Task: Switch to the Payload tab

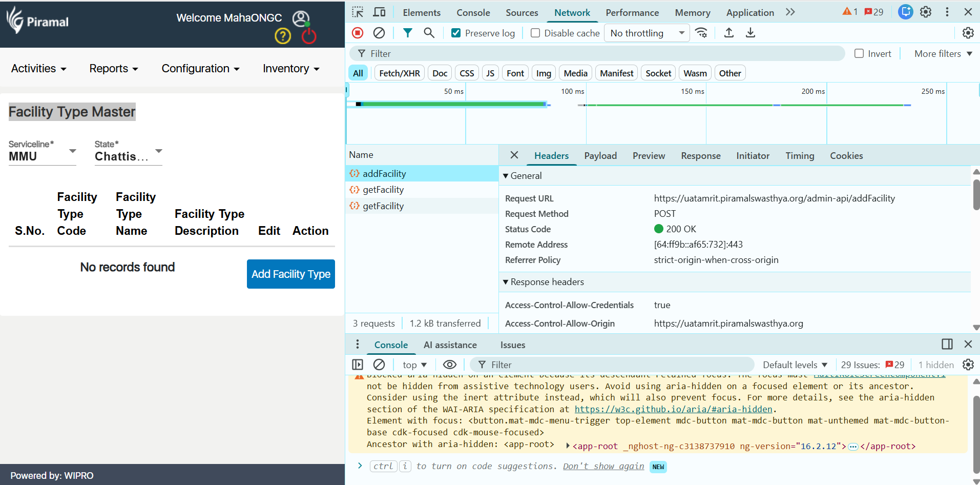Action: click(x=600, y=156)
